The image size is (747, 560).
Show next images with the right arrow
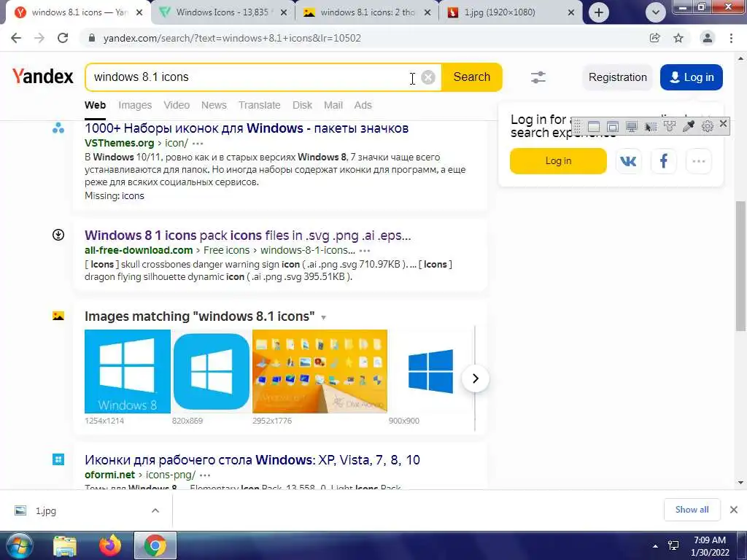click(x=476, y=378)
